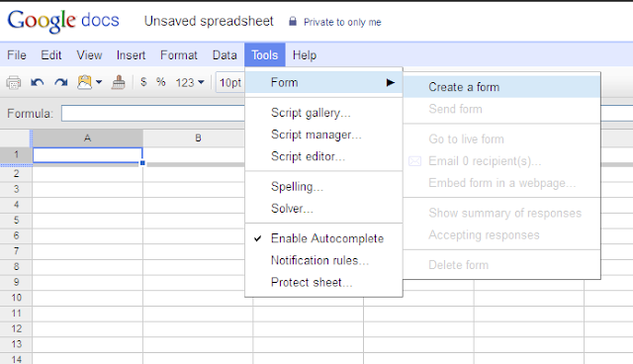Select row 13 header
Image resolution: width=633 pixels, height=364 pixels.
16,344
